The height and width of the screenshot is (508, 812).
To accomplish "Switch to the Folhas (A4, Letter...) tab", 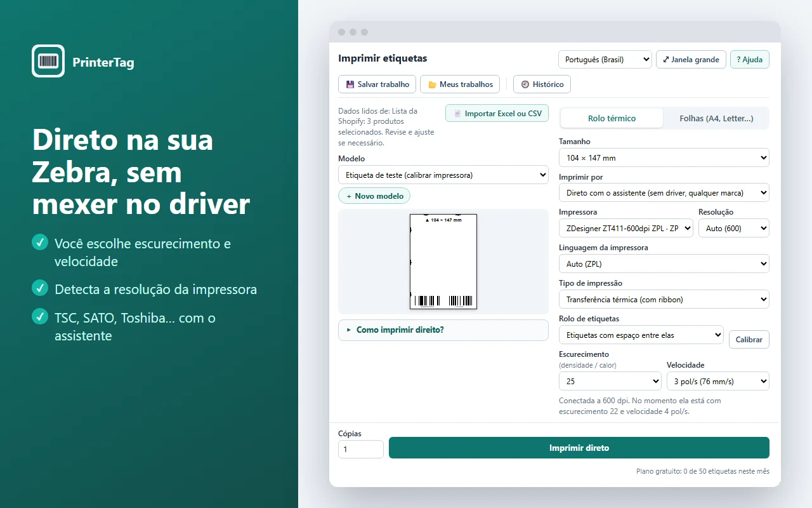I will [716, 118].
